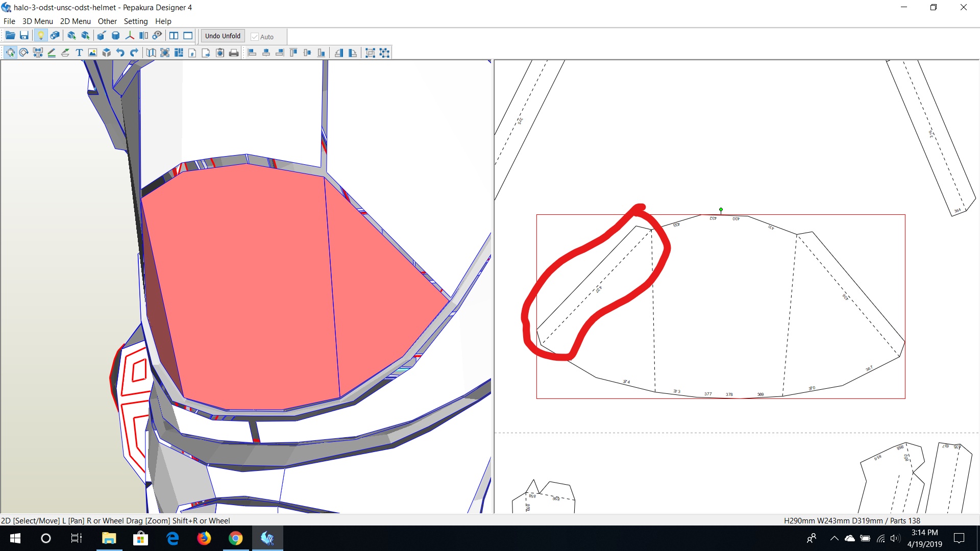Click the page number sheet icon
The image size is (980, 551).
[192, 53]
